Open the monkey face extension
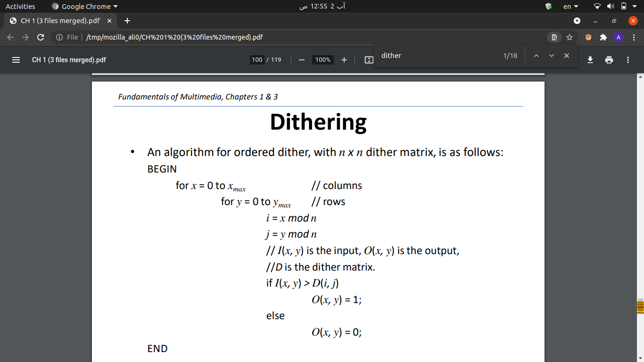644x362 pixels. (x=588, y=37)
